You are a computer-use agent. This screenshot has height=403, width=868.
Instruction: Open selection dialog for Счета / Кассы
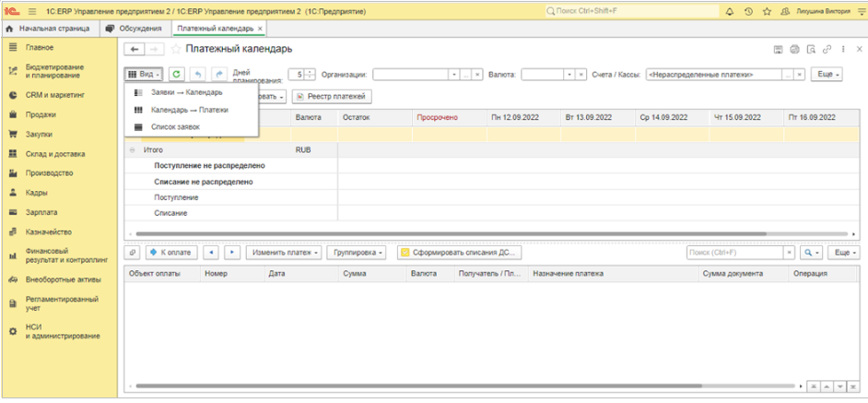(x=788, y=75)
